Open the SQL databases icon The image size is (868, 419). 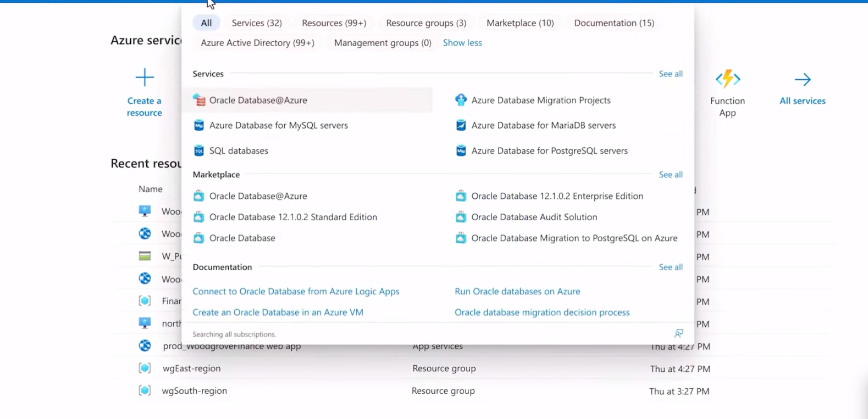pyautogui.click(x=199, y=150)
